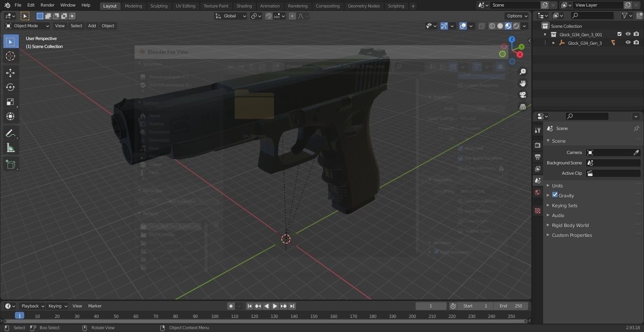This screenshot has width=644, height=332.
Task: Open the Render properties tab
Action: [537, 145]
